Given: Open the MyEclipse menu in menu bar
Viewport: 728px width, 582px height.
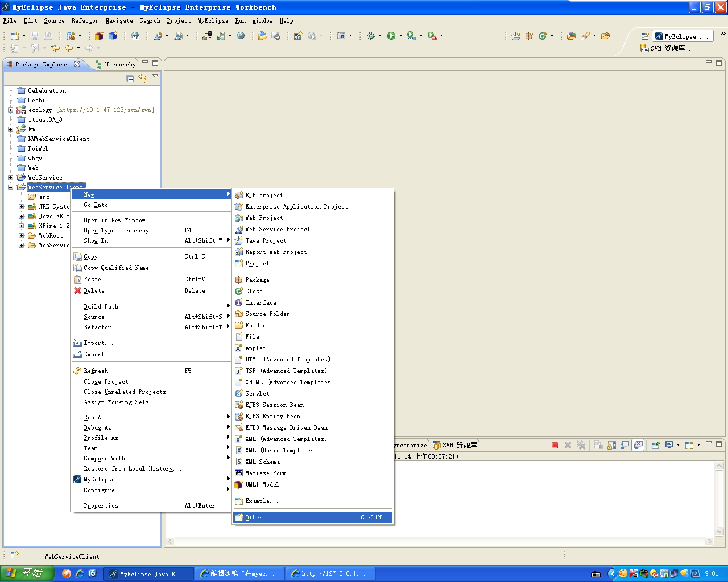Looking at the screenshot, I should click(213, 21).
